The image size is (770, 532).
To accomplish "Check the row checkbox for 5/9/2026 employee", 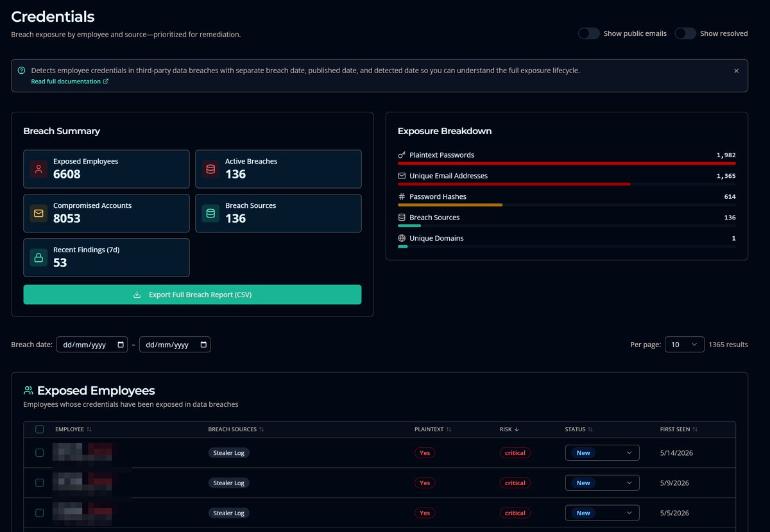I will click(40, 483).
